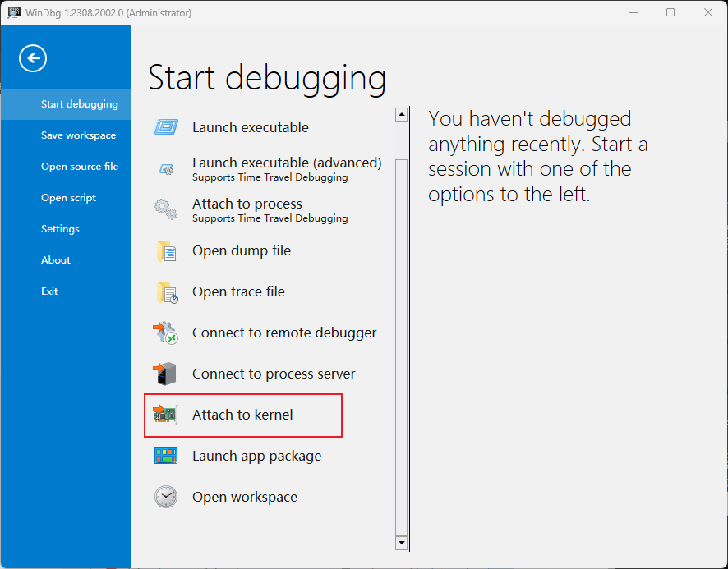Click the Connect to remote debugger icon
The height and width of the screenshot is (569, 728).
click(165, 333)
